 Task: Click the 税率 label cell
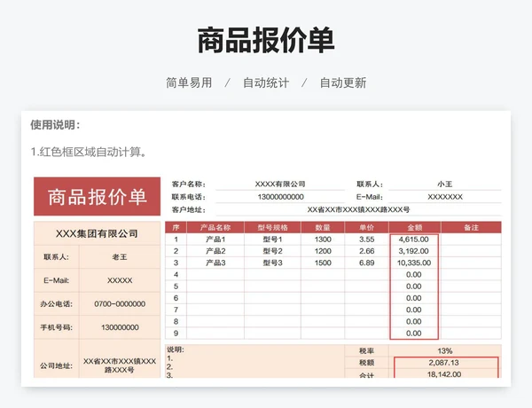click(x=366, y=350)
